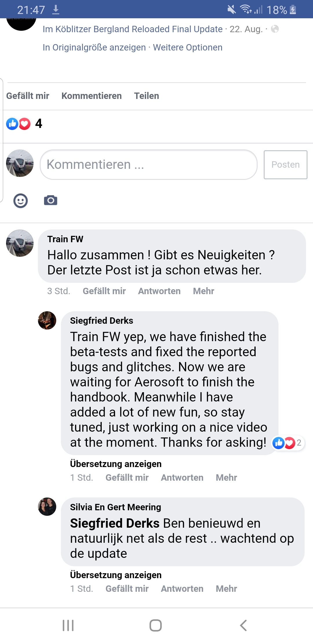Open Train FW's profile picture on comment
Image resolution: width=313 pixels, height=644 pixels.
[x=20, y=243]
